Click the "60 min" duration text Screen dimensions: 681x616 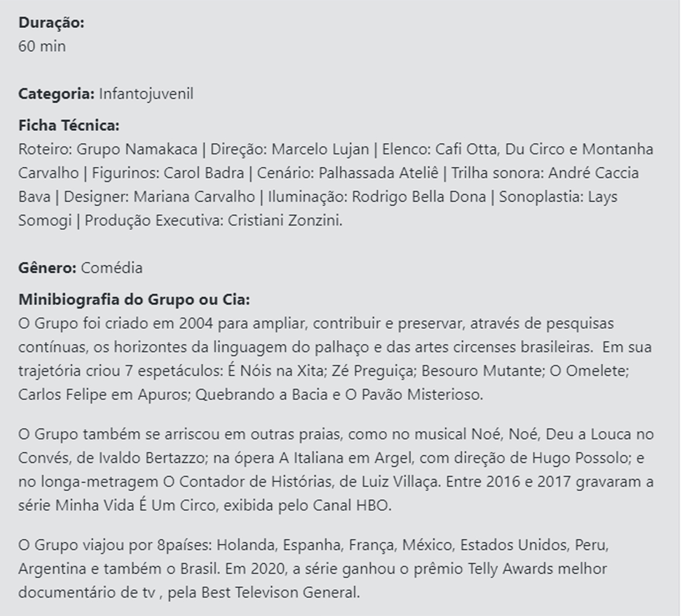(42, 46)
